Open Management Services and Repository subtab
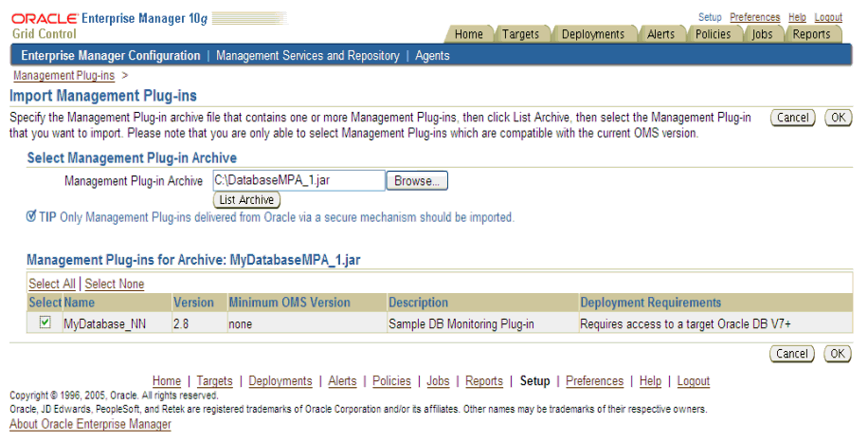868x442 pixels. 308,56
